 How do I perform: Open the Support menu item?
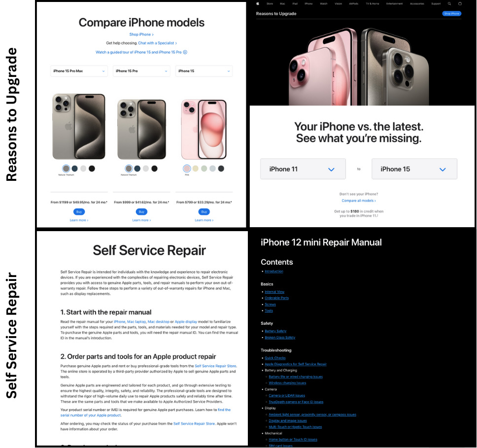click(x=436, y=3)
